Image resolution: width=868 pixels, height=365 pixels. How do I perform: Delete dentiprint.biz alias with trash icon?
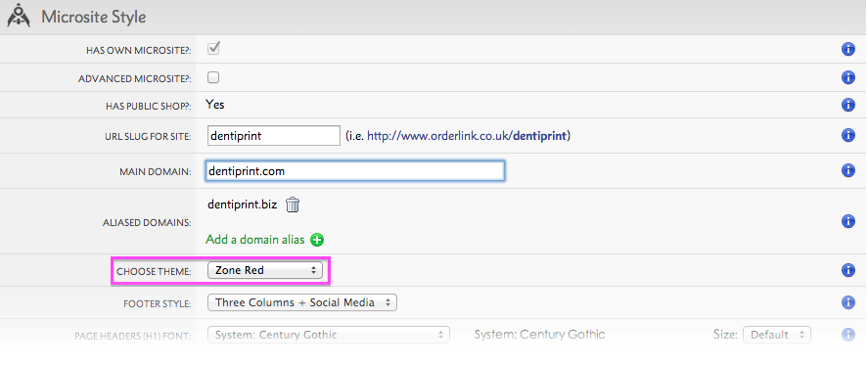click(x=293, y=205)
